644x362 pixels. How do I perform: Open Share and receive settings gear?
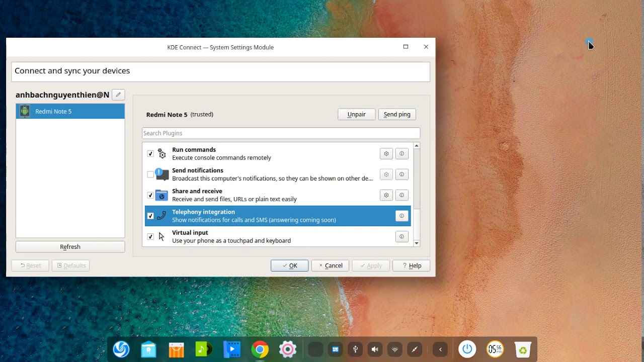[x=386, y=195]
